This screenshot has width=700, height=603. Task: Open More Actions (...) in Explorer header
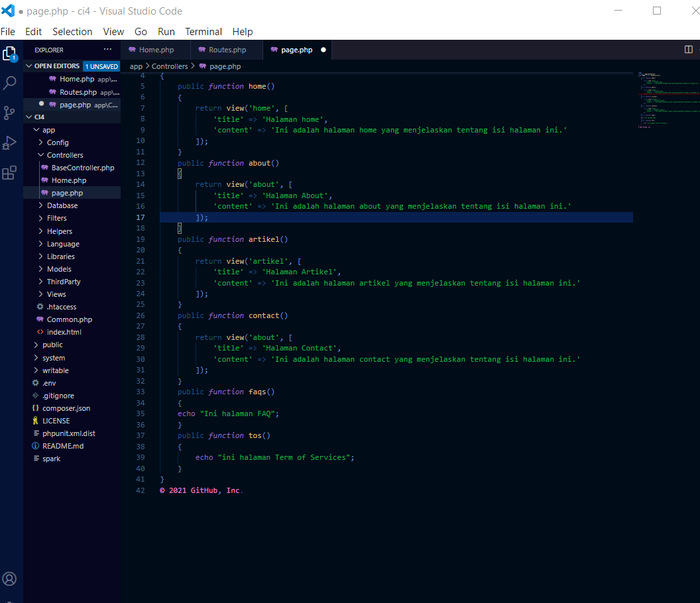108,49
